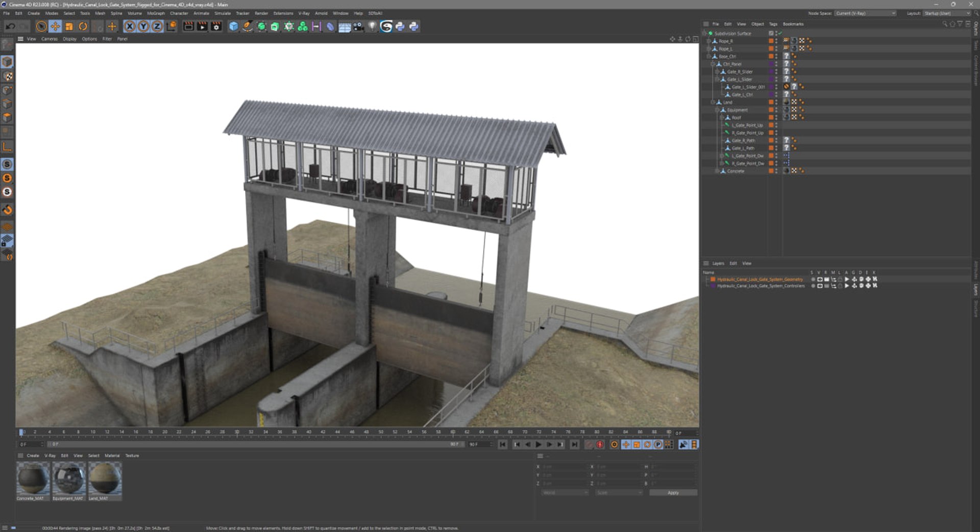Collapse the Subdivision Surface tree node

[704, 33]
